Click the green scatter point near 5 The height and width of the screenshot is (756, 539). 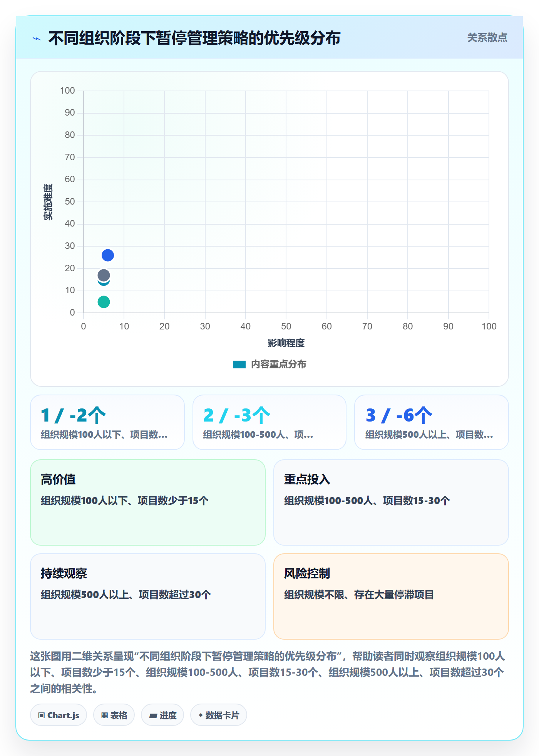click(x=104, y=302)
